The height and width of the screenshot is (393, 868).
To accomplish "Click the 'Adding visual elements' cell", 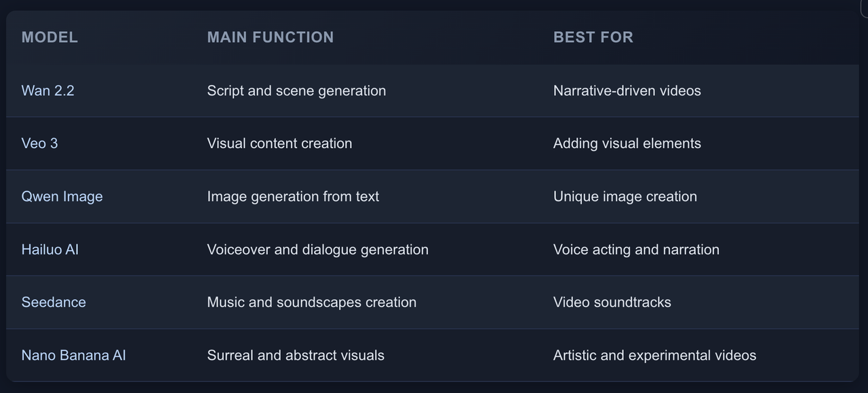I will pos(627,143).
